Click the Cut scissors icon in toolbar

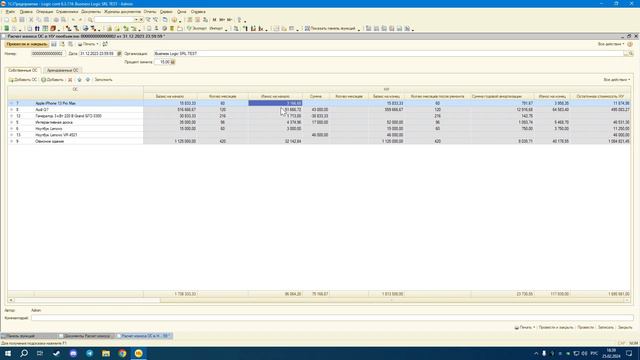pos(31,20)
